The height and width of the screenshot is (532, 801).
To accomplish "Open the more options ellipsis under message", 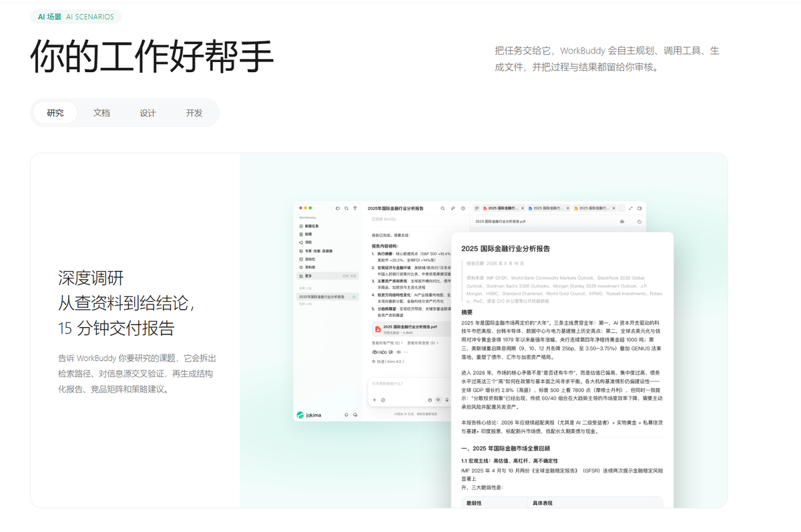I will pyautogui.click(x=406, y=352).
